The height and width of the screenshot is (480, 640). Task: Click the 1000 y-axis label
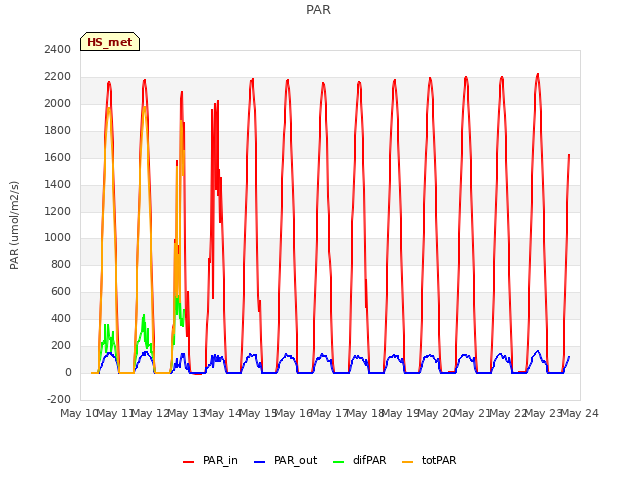[58, 238]
